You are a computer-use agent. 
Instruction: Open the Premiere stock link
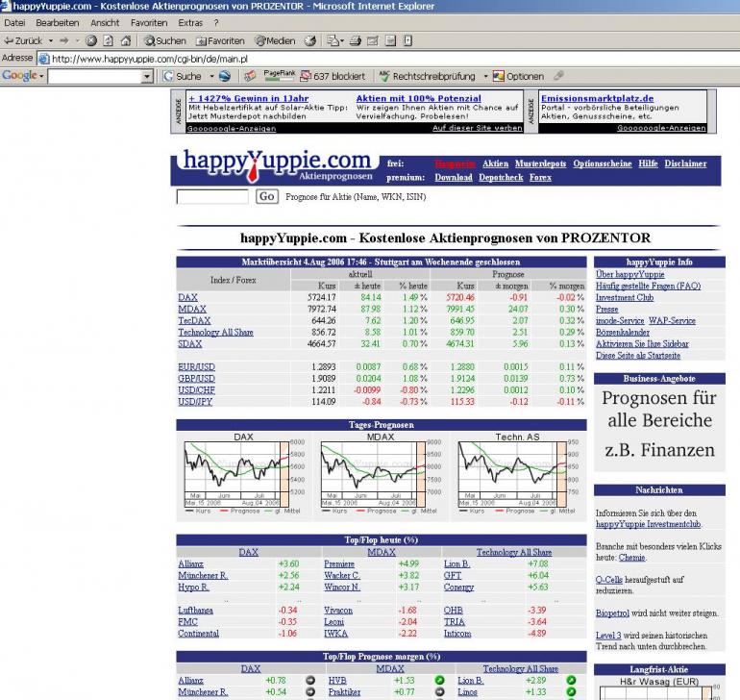[x=339, y=564]
